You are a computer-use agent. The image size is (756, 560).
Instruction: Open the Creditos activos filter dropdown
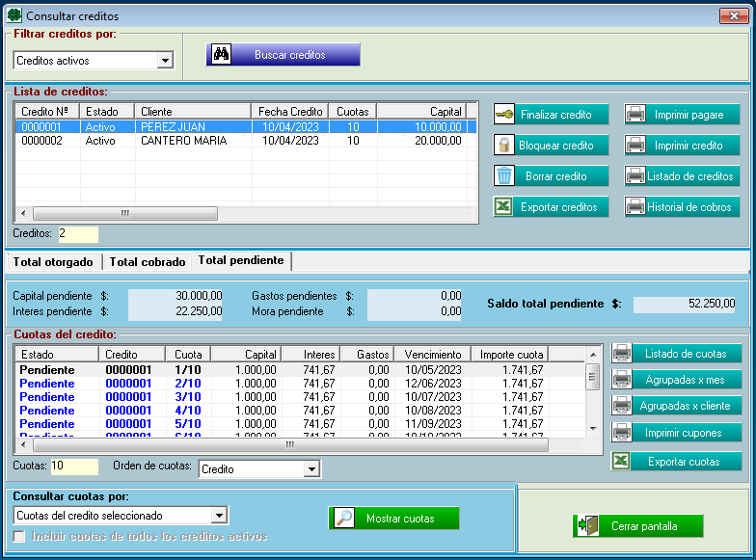(165, 61)
